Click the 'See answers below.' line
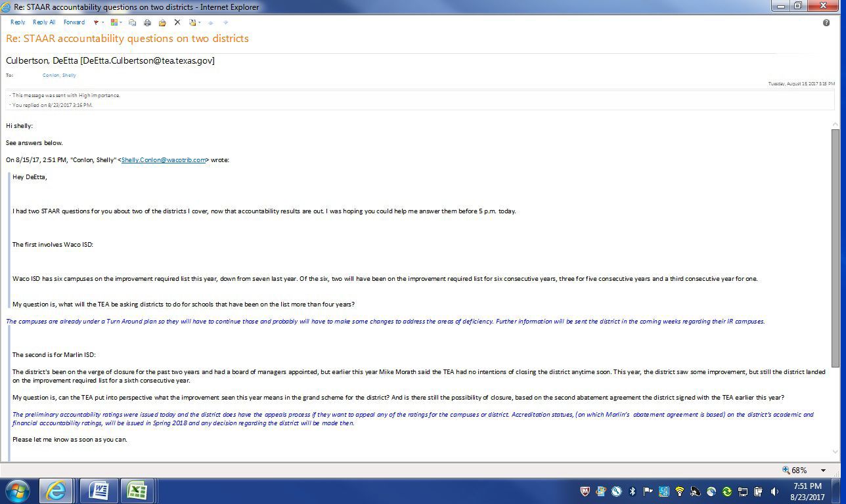846x504 pixels. (34, 143)
